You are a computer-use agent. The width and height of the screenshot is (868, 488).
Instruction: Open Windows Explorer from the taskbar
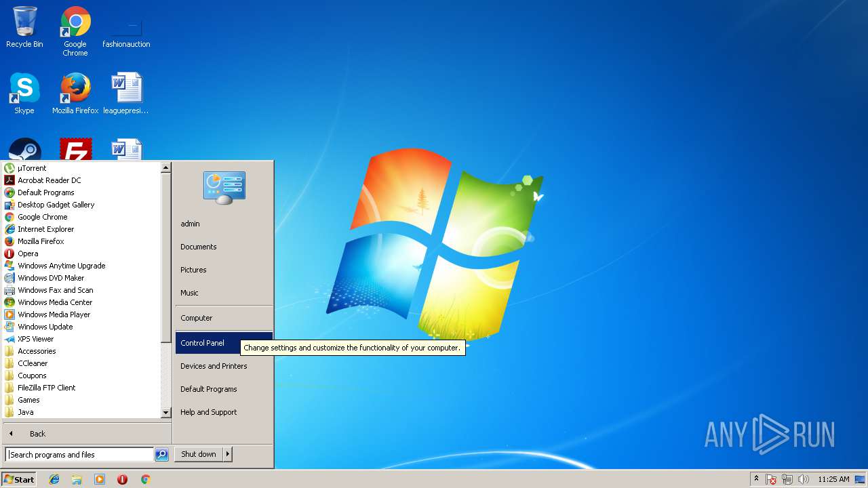coord(77,479)
